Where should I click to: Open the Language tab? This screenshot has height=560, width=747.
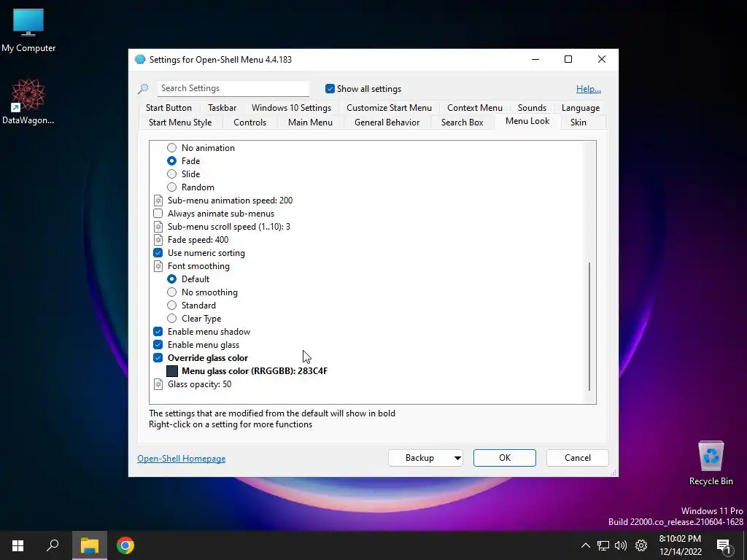click(x=580, y=108)
